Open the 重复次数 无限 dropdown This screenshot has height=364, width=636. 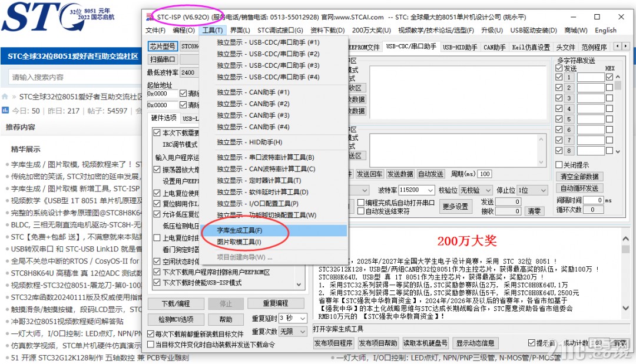(303, 332)
